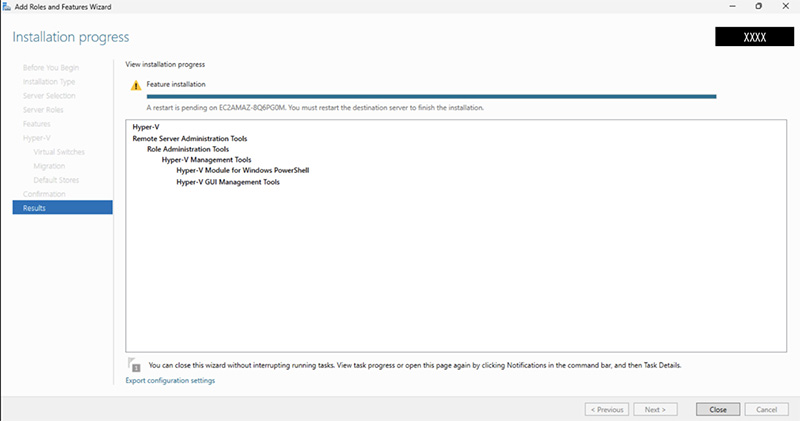Click the Next button
Screen dimensions: 800x421
point(655,409)
